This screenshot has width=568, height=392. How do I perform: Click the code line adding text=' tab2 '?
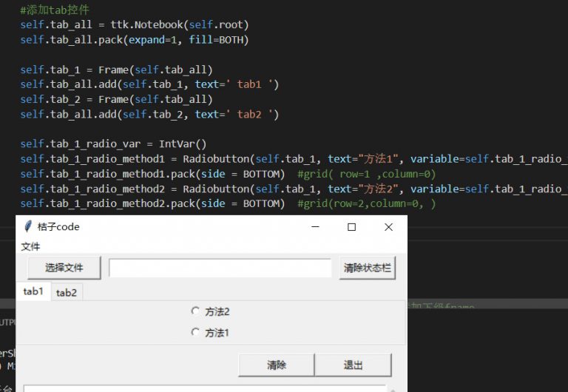[149, 115]
